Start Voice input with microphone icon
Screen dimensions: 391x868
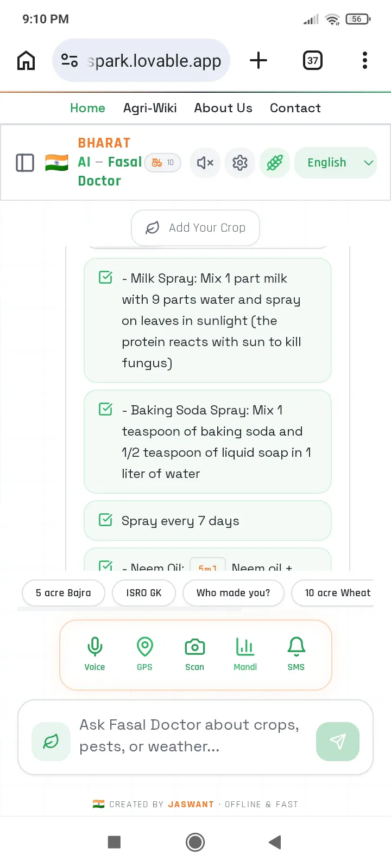(x=94, y=654)
